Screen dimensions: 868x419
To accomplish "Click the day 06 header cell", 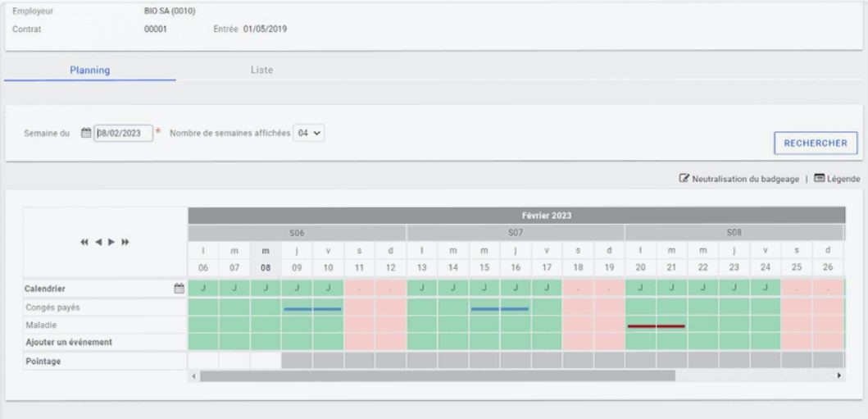I will 203,268.
